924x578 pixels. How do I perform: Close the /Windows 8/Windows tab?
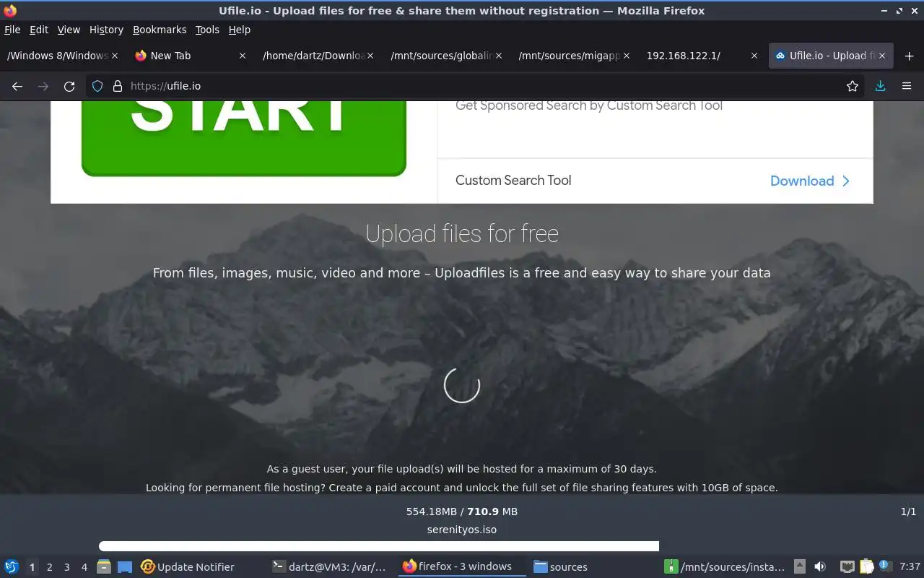[115, 56]
